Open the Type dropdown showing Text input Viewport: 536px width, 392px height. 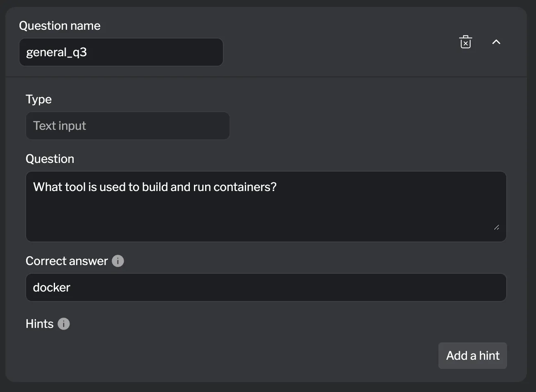click(x=127, y=126)
